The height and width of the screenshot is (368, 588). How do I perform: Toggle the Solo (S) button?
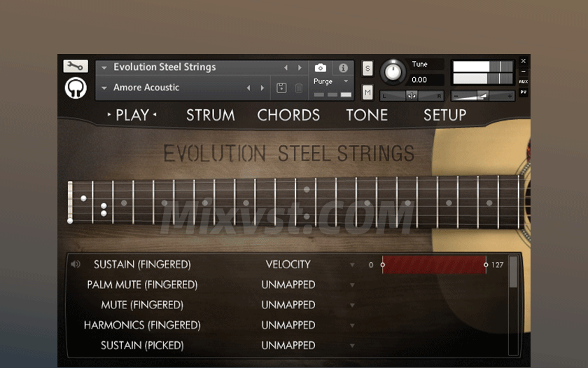coord(367,68)
